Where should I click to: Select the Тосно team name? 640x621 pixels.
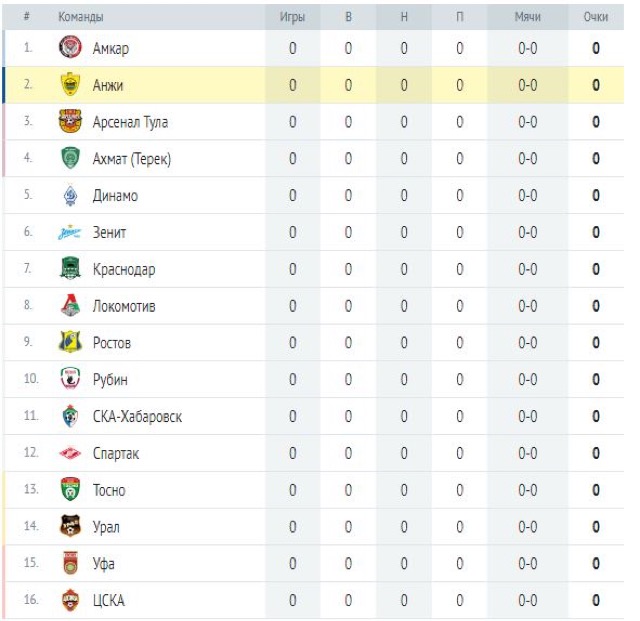(x=109, y=490)
